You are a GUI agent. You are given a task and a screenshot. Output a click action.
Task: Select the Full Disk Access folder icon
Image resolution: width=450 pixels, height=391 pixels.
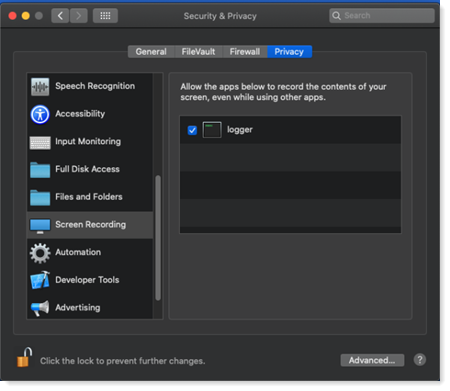40,170
